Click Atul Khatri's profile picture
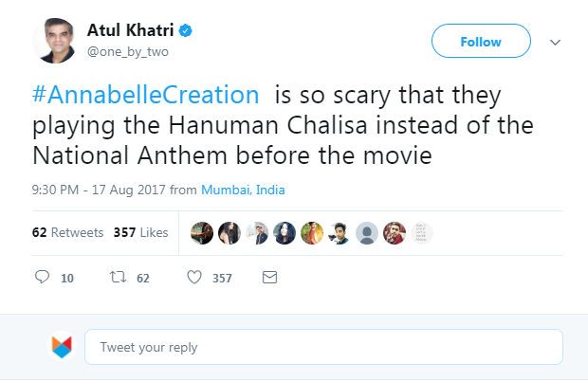588x381 pixels. (x=57, y=42)
